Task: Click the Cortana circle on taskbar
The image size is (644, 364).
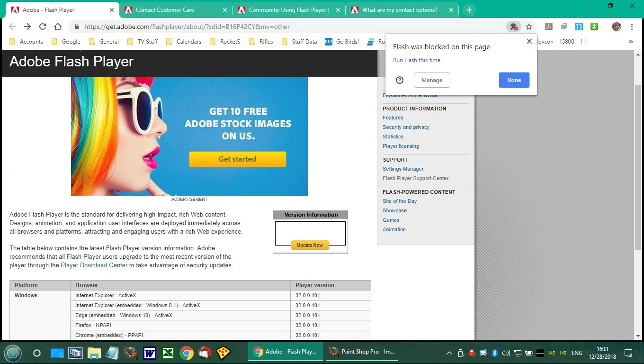Action: 36,353
